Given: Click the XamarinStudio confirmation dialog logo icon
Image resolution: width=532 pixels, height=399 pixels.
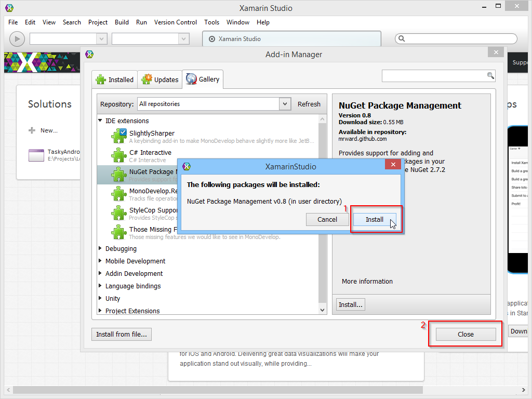Looking at the screenshot, I should coord(187,167).
